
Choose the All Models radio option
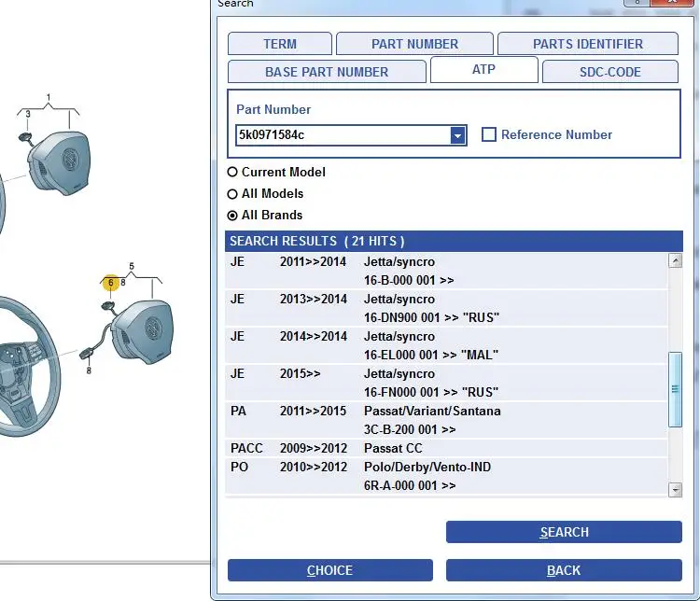pos(232,194)
